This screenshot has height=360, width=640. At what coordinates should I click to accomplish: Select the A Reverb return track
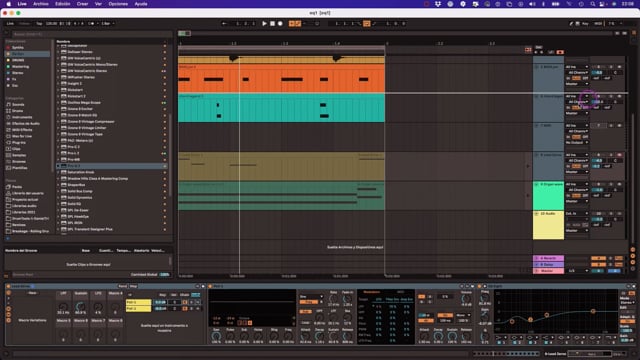pos(549,258)
